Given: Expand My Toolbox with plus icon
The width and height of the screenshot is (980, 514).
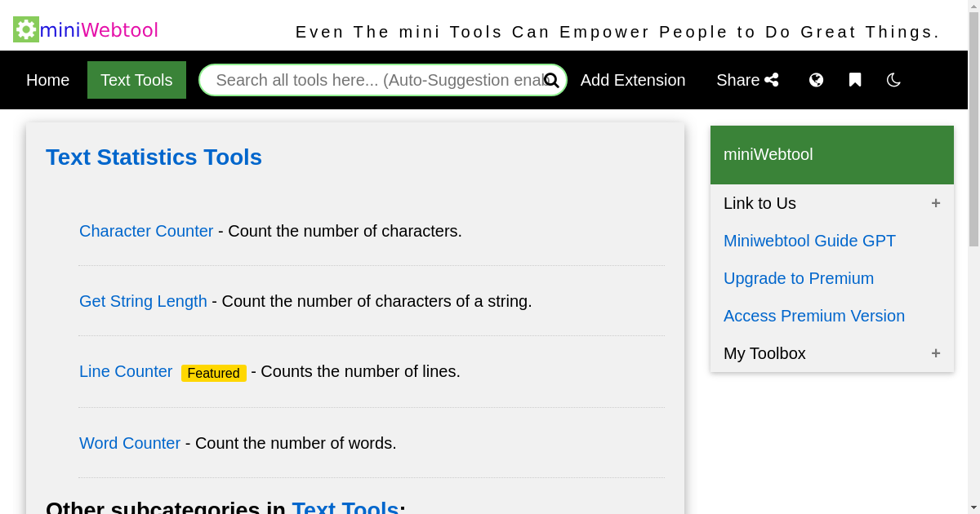Looking at the screenshot, I should [935, 353].
